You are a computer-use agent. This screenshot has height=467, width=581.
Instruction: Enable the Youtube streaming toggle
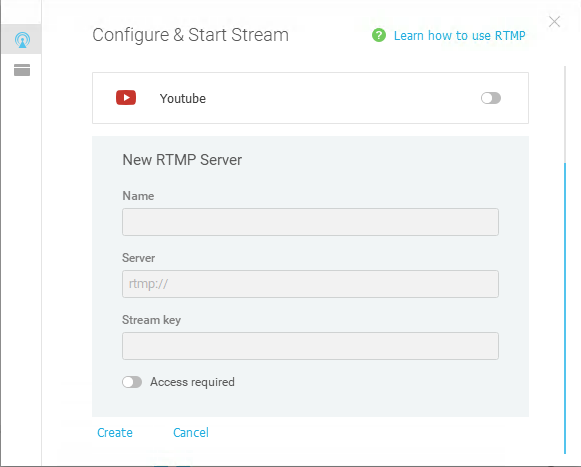[491, 98]
